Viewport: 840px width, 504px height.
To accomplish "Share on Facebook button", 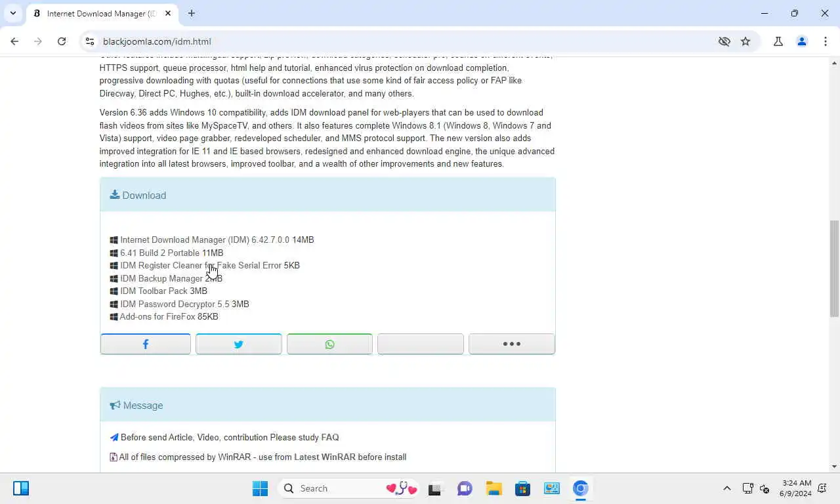I will pyautogui.click(x=146, y=344).
